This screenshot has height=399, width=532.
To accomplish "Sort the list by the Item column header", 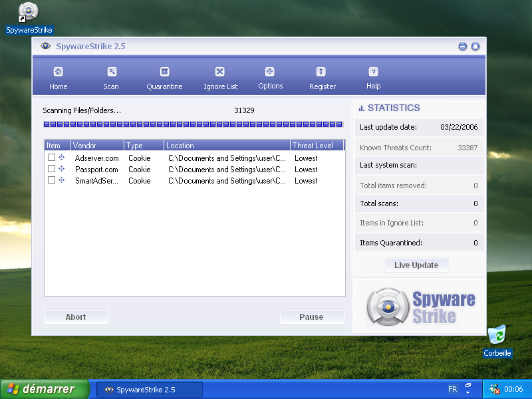I will (x=57, y=145).
